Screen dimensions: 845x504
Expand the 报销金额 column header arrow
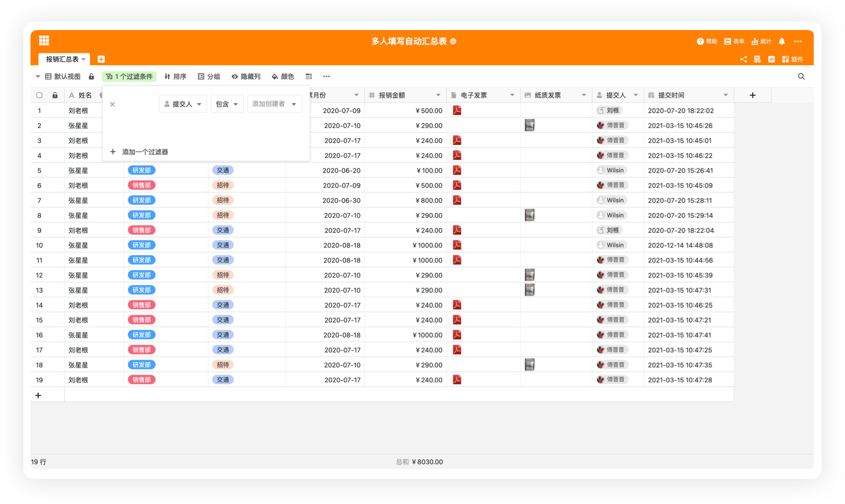[438, 95]
